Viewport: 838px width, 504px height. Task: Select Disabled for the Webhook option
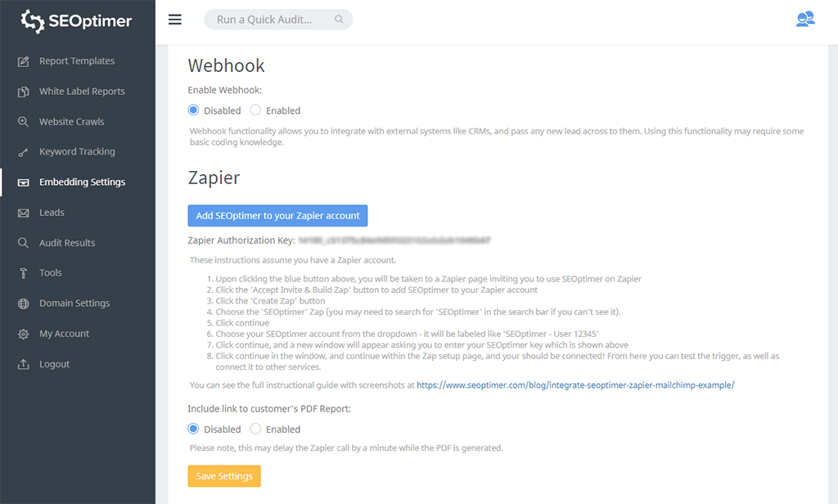tap(193, 110)
